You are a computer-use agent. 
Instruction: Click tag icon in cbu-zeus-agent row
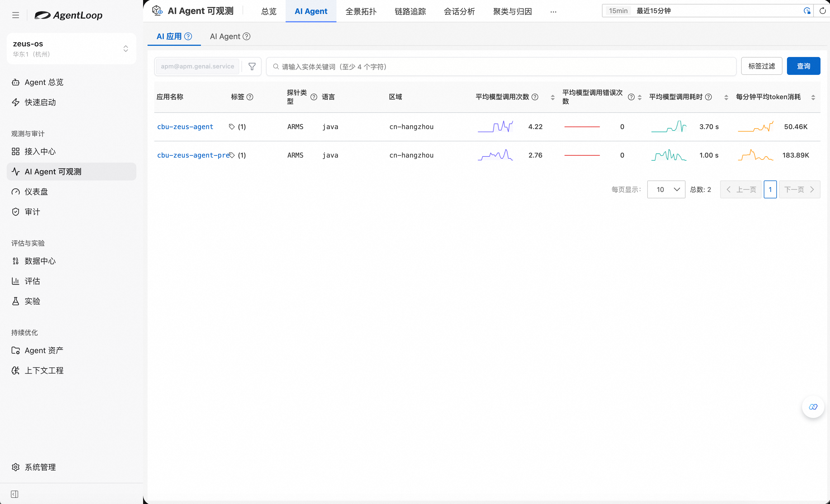pos(232,127)
